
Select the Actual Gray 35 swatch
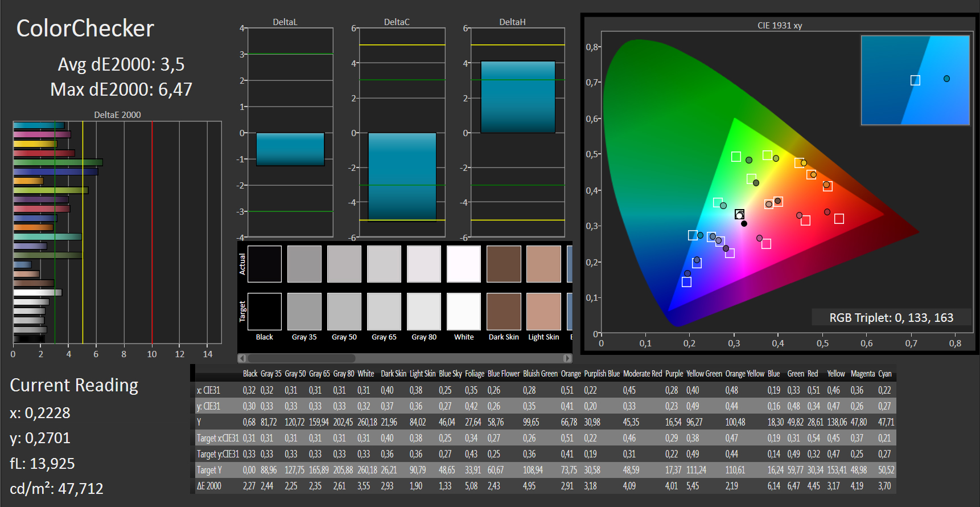[x=304, y=264]
